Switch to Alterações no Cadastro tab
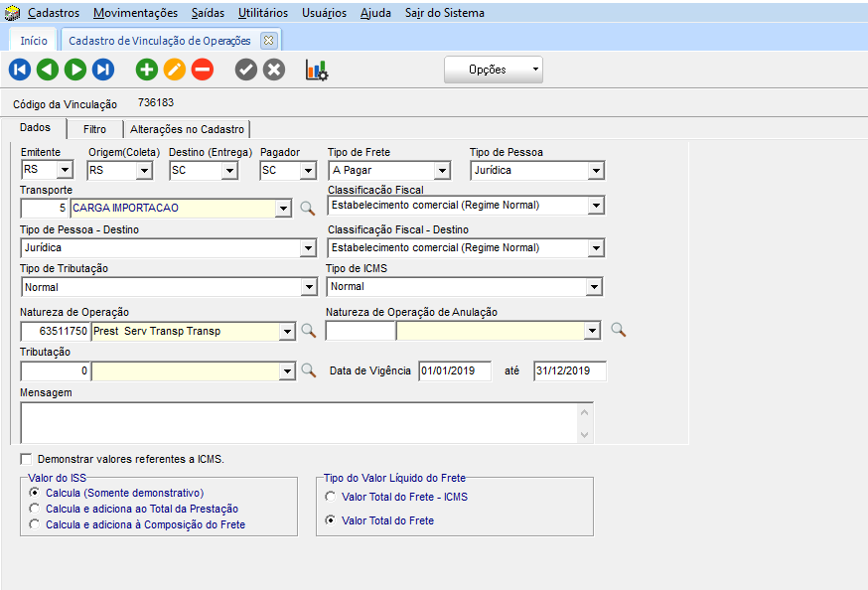 [187, 129]
